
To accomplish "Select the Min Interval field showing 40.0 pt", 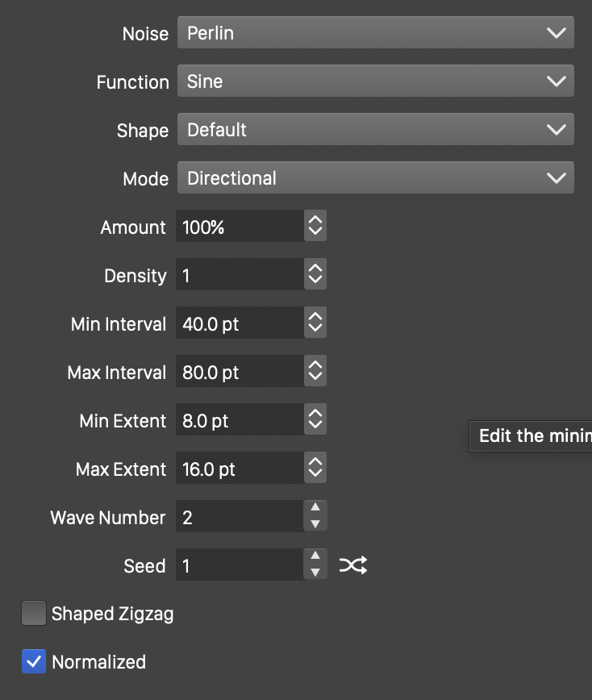I will (240, 323).
